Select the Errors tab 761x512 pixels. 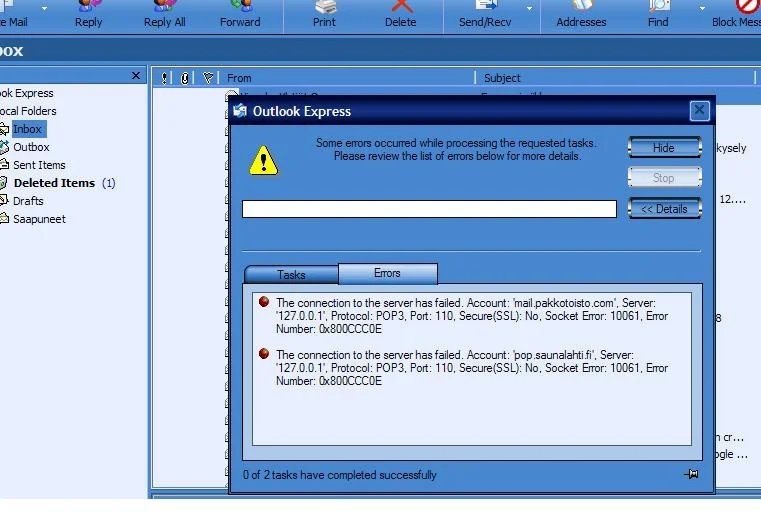[x=387, y=273]
